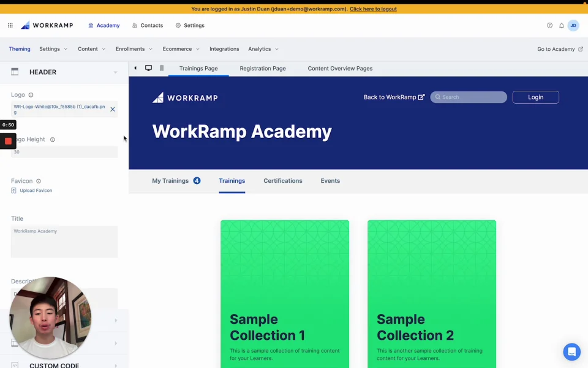Edit the Logo Height input field
Viewport: 588px width, 368px height.
[x=64, y=152]
